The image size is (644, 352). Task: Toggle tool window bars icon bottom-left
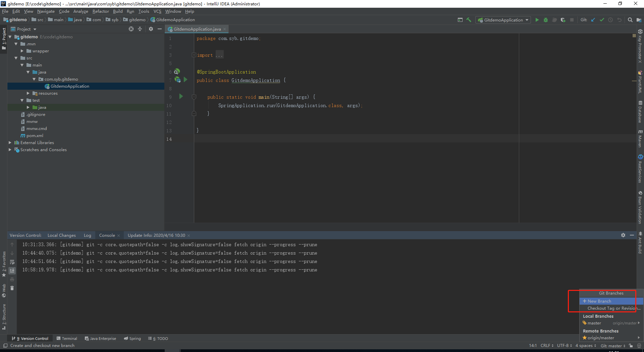(x=5, y=346)
